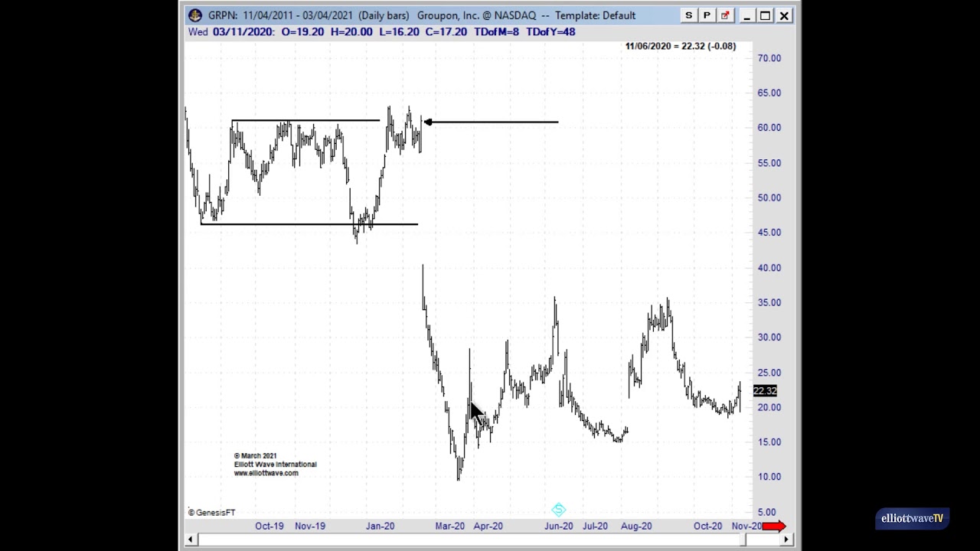Click the TDofM=8 value
This screenshot has width=980, height=551.
[x=496, y=31]
